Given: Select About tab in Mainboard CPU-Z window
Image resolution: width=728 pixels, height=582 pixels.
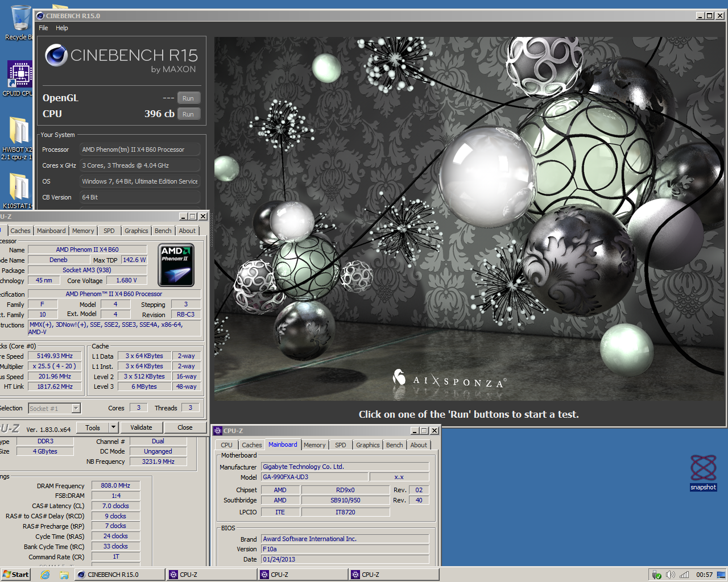Looking at the screenshot, I should coord(419,445).
